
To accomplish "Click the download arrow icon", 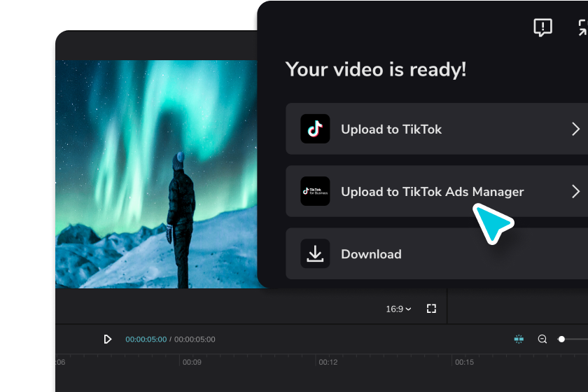I will click(315, 253).
